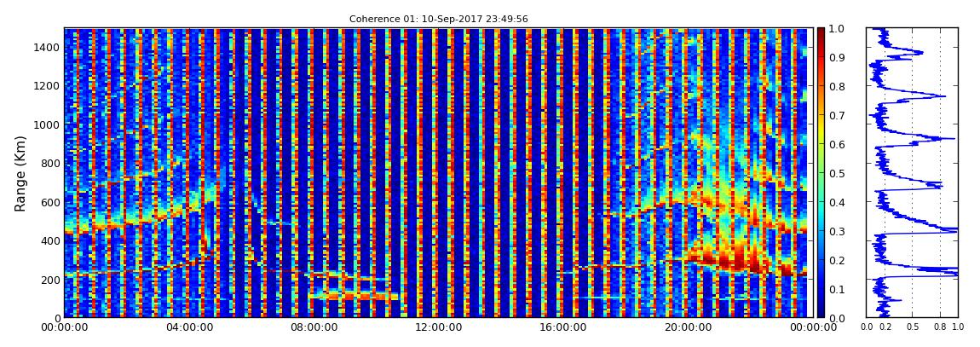980x347 pixels.
Task: Click the right profile plot's 0.8 x-axis label
Action: tap(940, 327)
